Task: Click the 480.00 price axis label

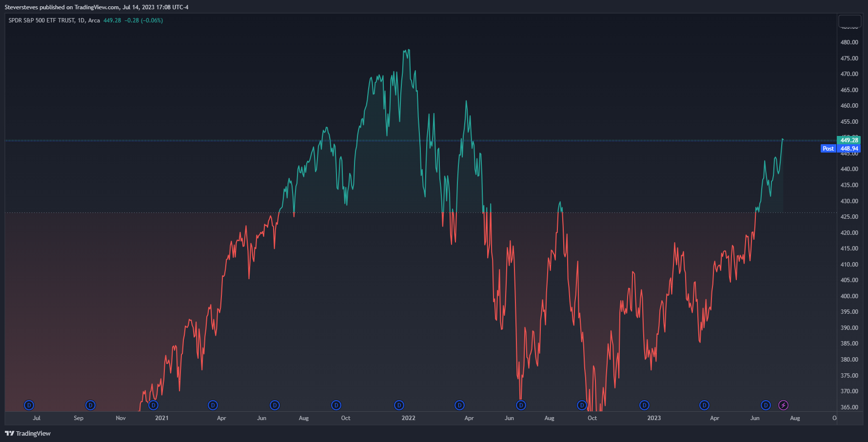Action: pos(849,42)
